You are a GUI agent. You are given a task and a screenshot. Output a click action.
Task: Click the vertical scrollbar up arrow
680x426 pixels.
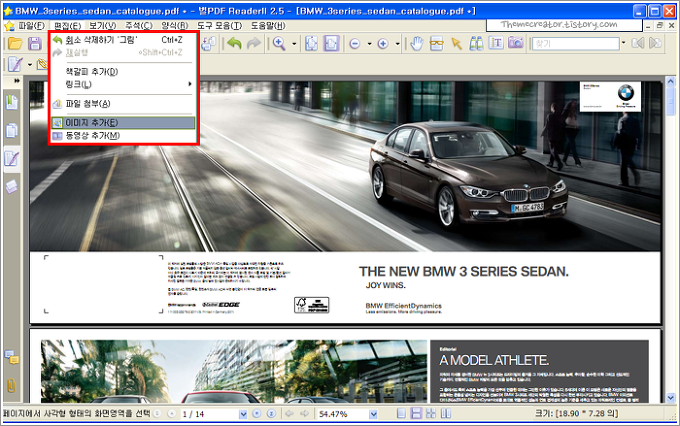point(670,81)
